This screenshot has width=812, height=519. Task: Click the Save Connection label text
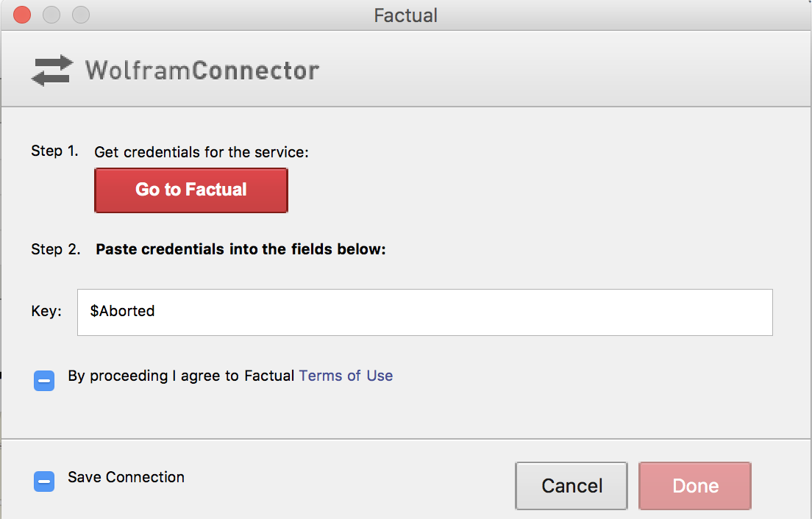pyautogui.click(x=126, y=477)
